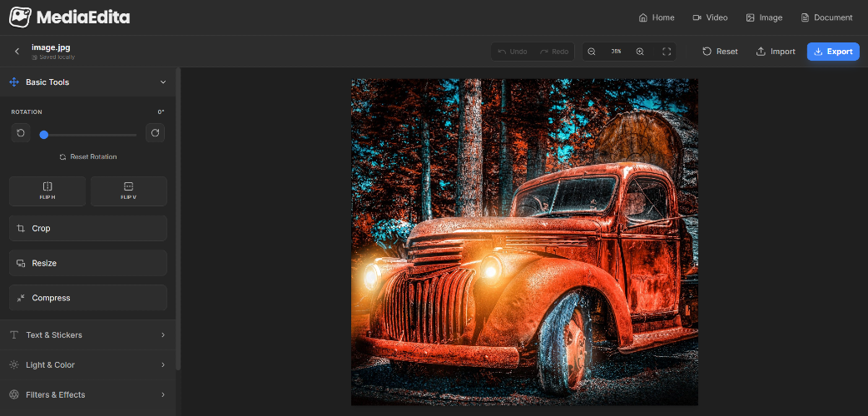Go back using the left arrow icon

click(17, 52)
